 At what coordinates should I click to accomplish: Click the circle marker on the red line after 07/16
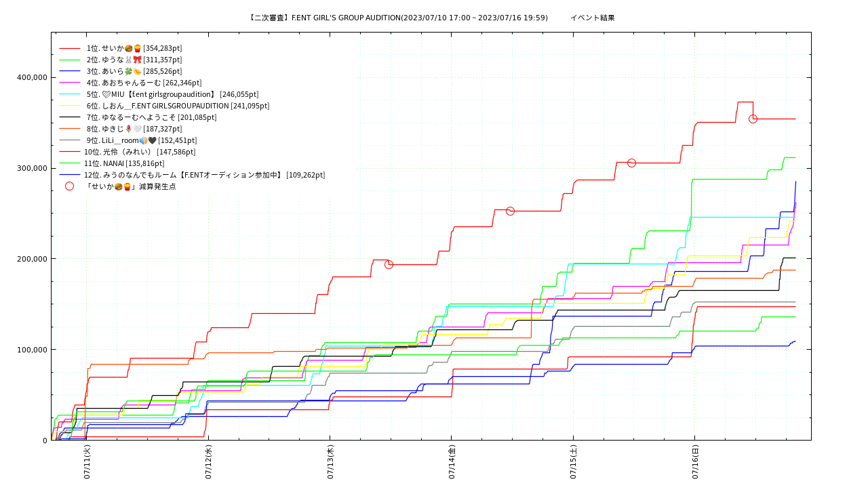(x=753, y=119)
